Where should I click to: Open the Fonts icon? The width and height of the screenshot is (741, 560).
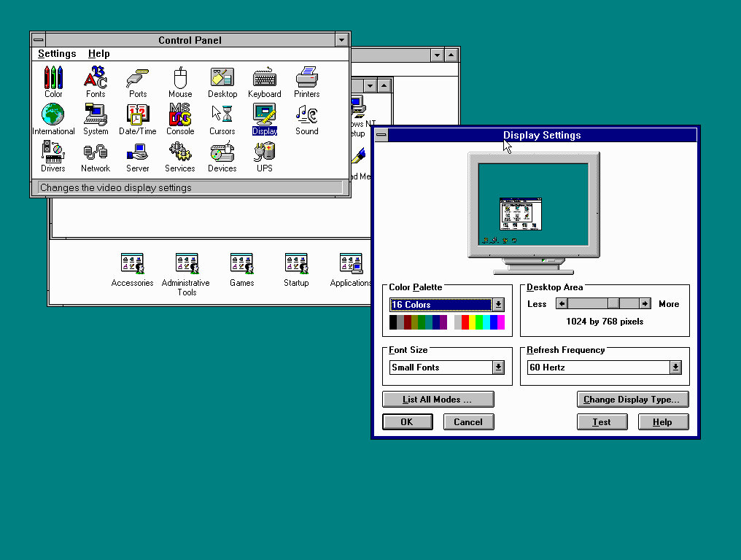(x=96, y=78)
